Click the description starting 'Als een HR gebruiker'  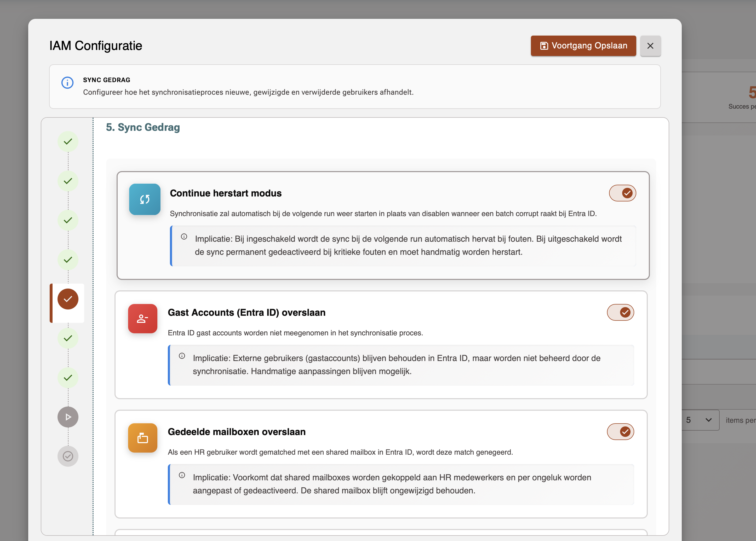pos(340,452)
